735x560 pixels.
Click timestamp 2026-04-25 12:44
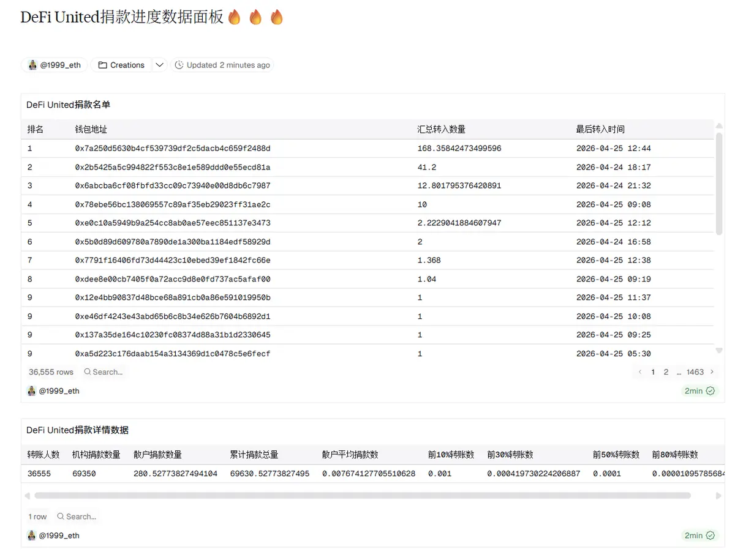tap(614, 149)
